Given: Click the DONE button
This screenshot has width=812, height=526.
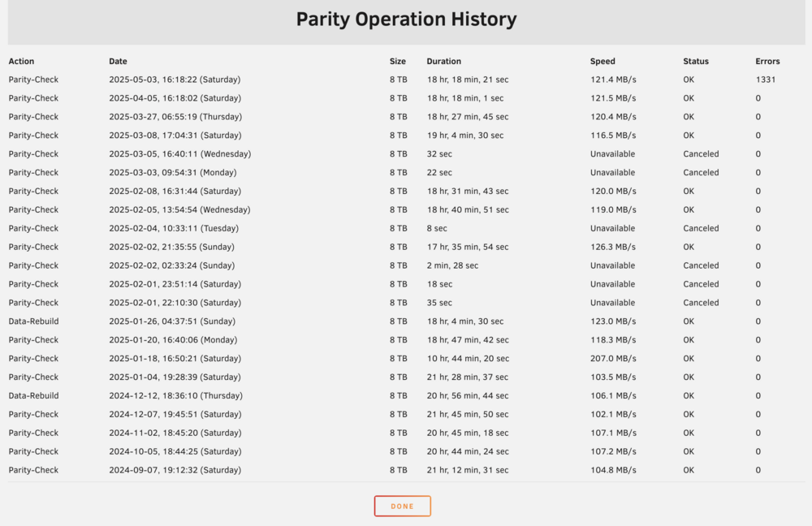Looking at the screenshot, I should tap(403, 506).
